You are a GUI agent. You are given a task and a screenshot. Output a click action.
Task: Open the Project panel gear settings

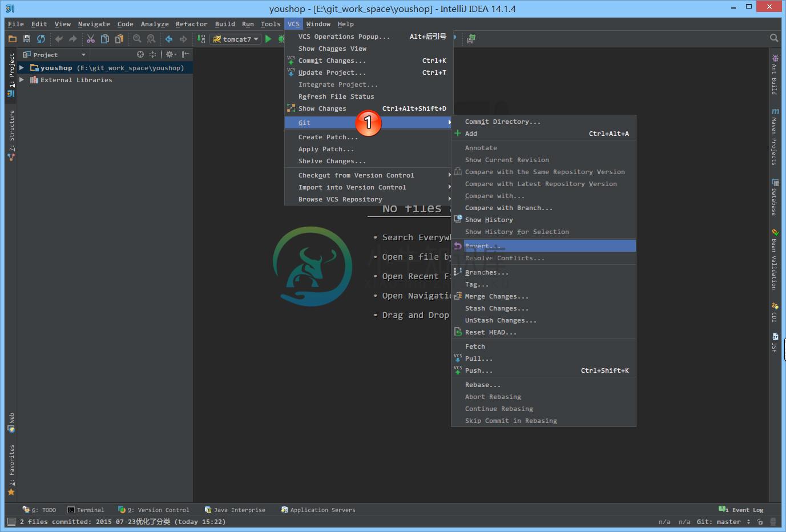click(171, 54)
